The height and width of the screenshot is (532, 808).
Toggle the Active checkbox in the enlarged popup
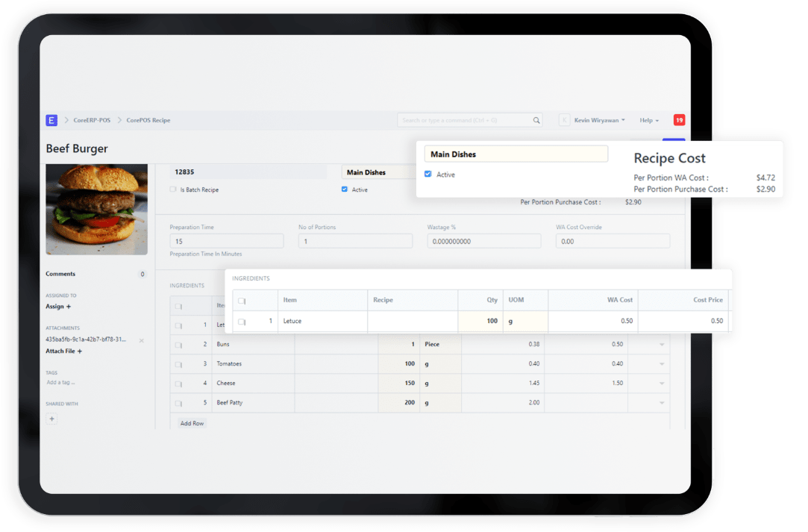(428, 175)
